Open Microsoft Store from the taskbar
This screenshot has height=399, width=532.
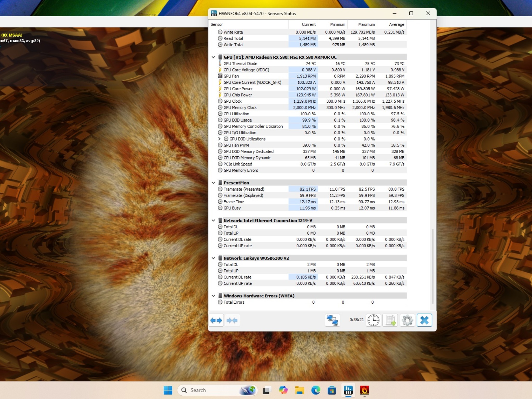point(332,390)
